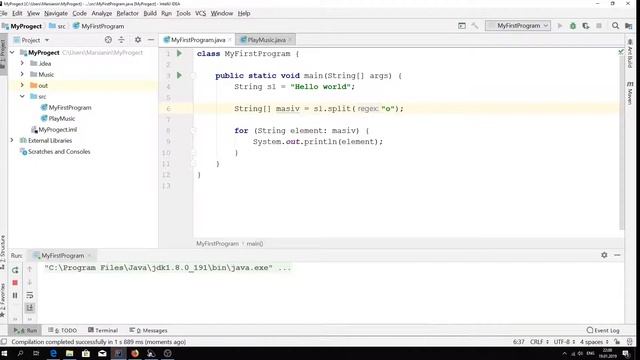Open the Event Log
This screenshot has height=360, width=640.
[x=603, y=330]
